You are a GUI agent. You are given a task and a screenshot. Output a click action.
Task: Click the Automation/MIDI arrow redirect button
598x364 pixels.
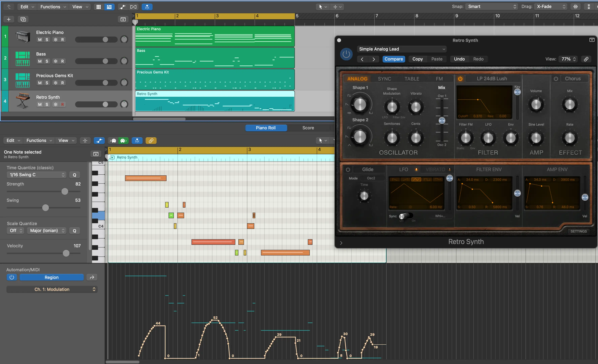coord(92,277)
